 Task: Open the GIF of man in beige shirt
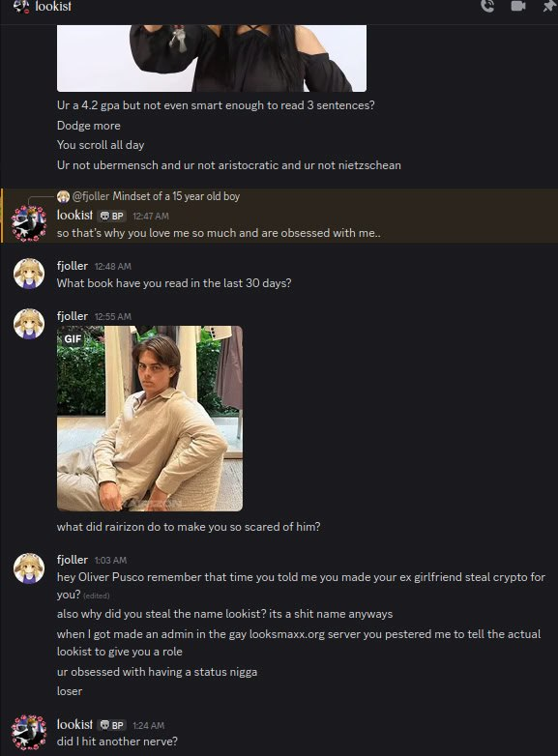click(150, 419)
